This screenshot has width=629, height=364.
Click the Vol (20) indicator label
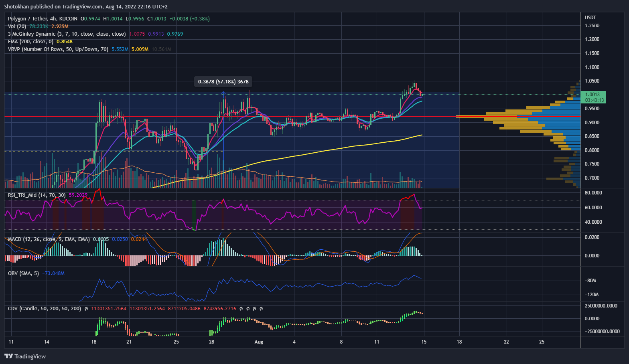pos(17,26)
